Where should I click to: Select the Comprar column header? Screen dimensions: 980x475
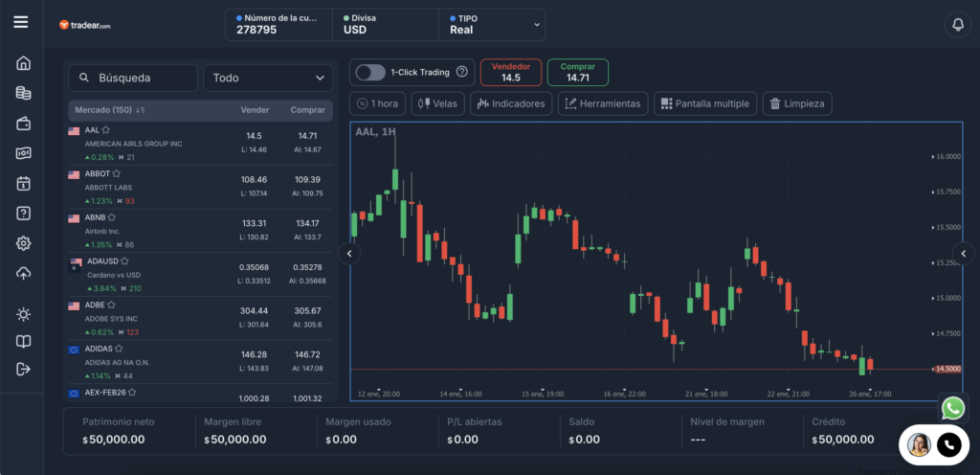click(x=307, y=110)
